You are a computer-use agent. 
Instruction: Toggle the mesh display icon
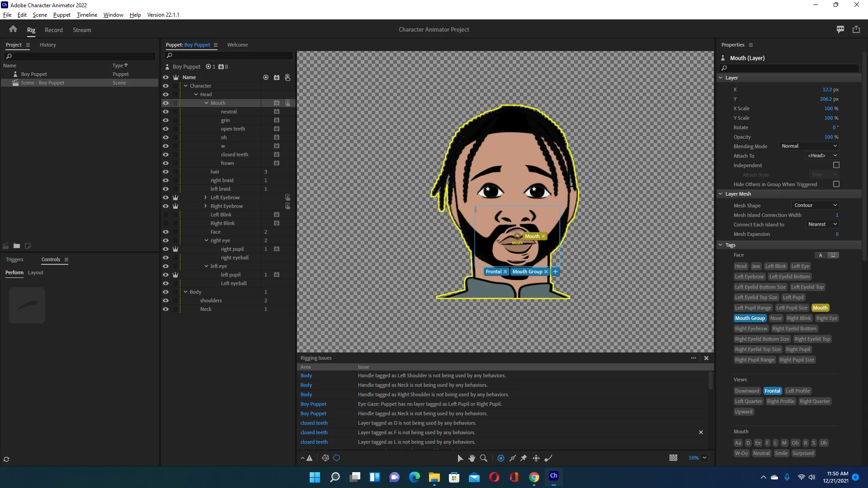tap(325, 458)
